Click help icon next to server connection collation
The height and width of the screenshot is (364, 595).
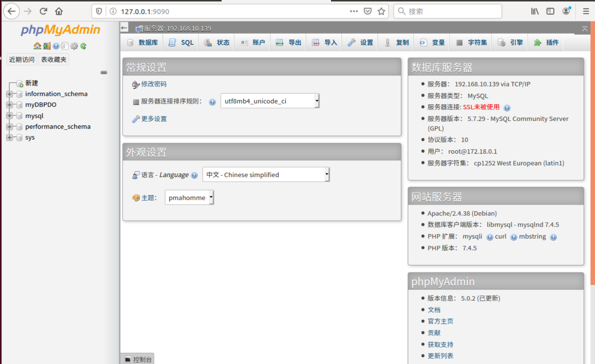pos(212,102)
